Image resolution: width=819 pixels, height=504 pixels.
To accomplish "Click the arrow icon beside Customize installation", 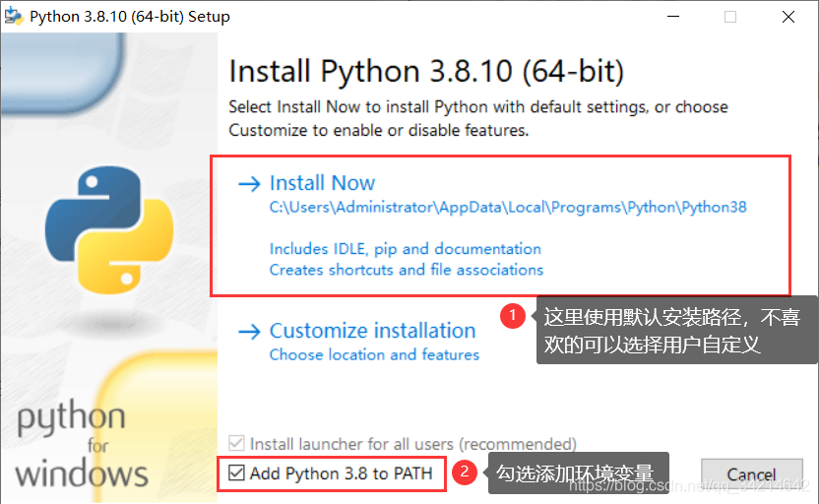I will [x=248, y=332].
